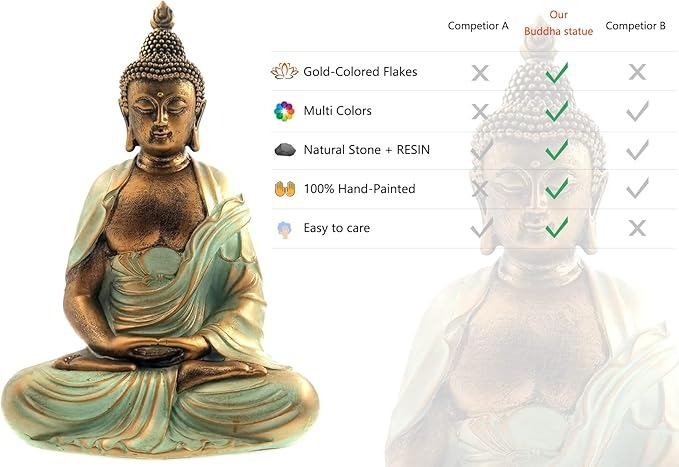Click the seated Buddha statue product image

point(160,230)
